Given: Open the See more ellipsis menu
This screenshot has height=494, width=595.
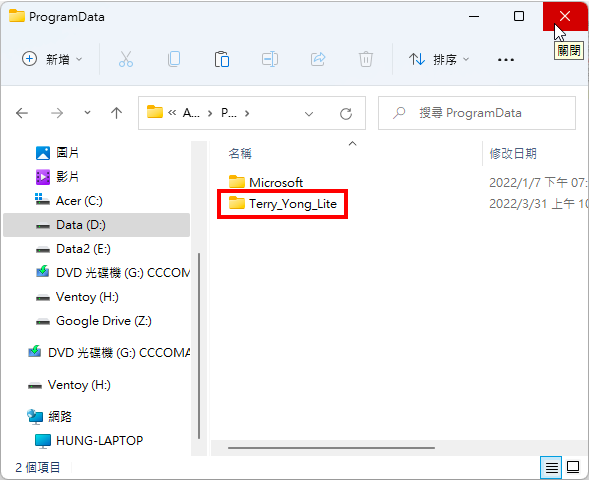Looking at the screenshot, I should [x=505, y=60].
